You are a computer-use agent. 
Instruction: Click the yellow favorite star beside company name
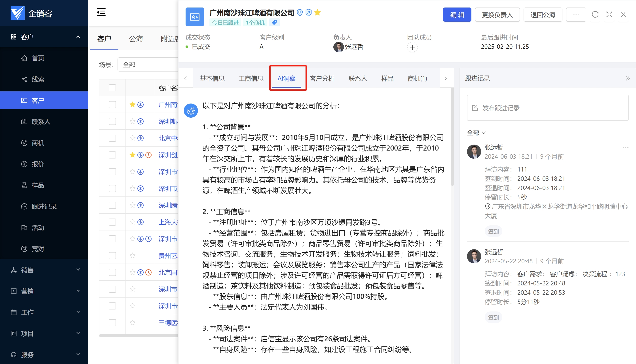(x=317, y=12)
